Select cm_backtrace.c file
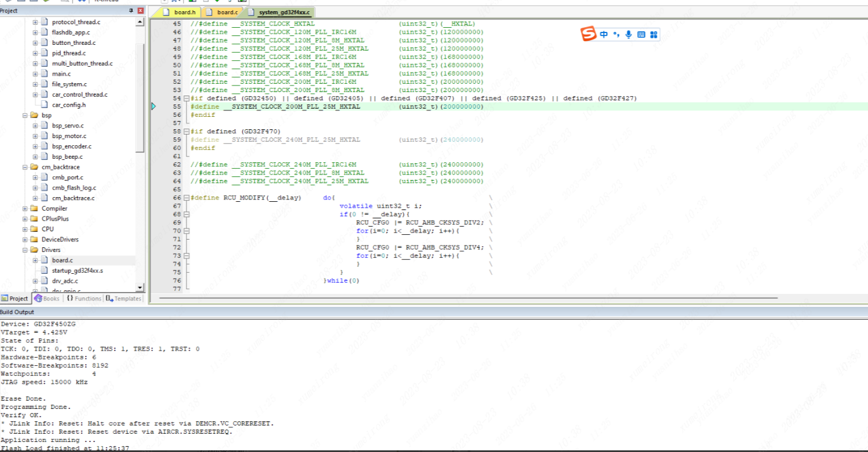Viewport: 868px width, 452px height. pyautogui.click(x=73, y=198)
